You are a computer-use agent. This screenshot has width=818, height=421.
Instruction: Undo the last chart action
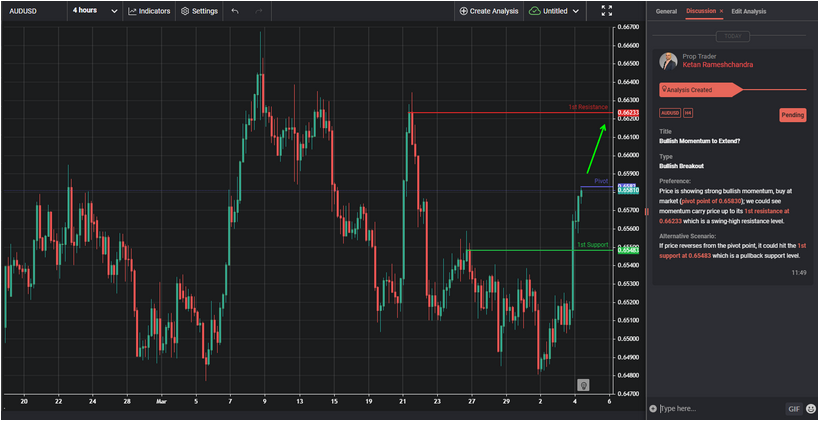pos(235,11)
